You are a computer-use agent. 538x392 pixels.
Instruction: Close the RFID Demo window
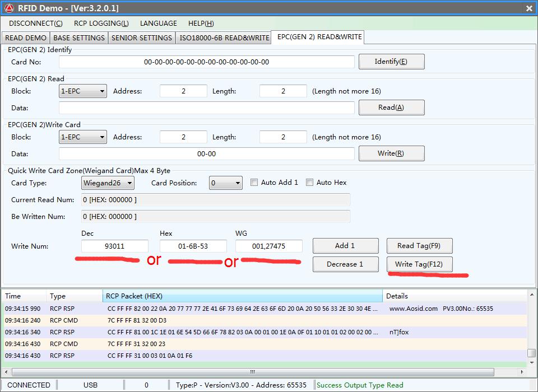coord(529,8)
